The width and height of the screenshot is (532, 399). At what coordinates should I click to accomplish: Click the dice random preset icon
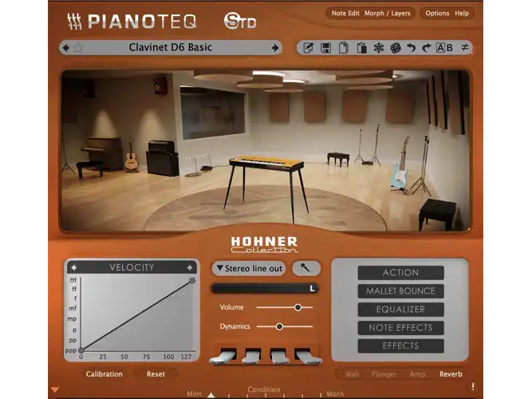pos(396,48)
